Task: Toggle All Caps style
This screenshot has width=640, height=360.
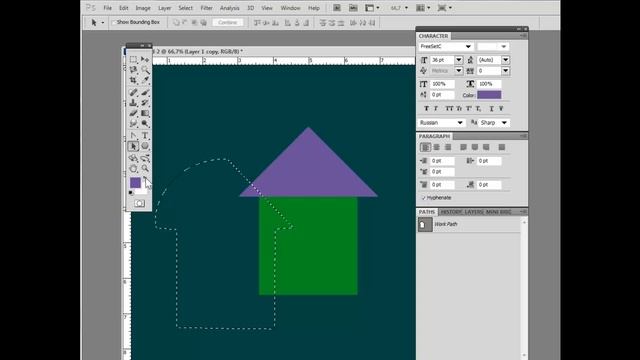Action: (449, 109)
